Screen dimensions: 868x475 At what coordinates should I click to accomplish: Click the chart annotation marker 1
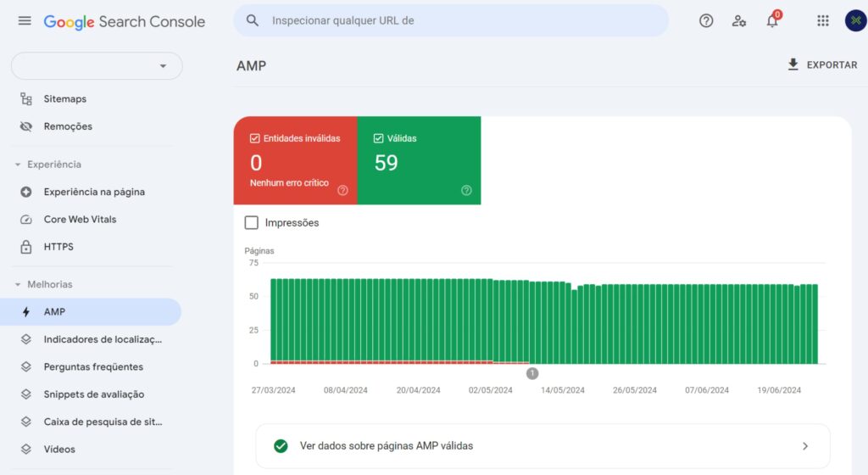coord(532,374)
